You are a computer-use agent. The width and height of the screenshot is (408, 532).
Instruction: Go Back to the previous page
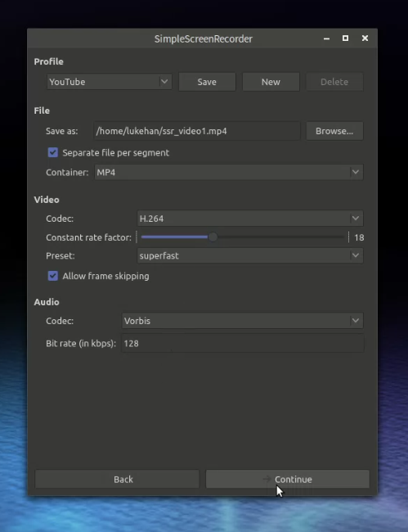117,479
